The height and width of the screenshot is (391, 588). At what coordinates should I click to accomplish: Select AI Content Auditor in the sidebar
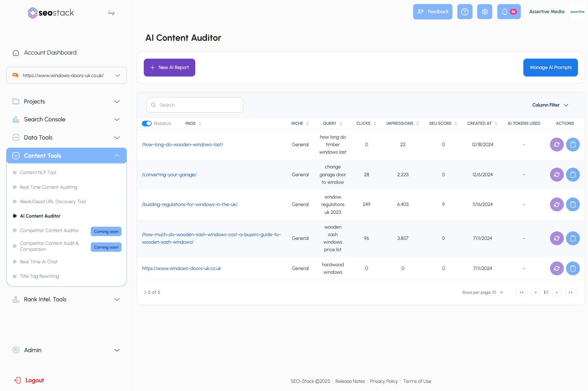[x=40, y=216]
